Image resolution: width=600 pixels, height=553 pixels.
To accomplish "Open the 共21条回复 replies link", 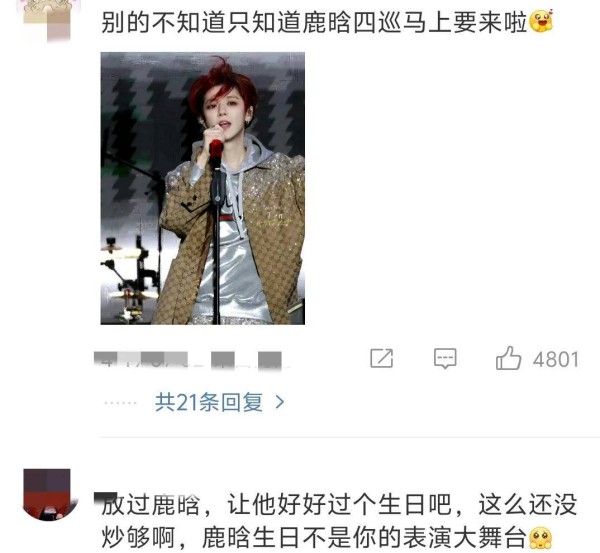I will point(209,403).
